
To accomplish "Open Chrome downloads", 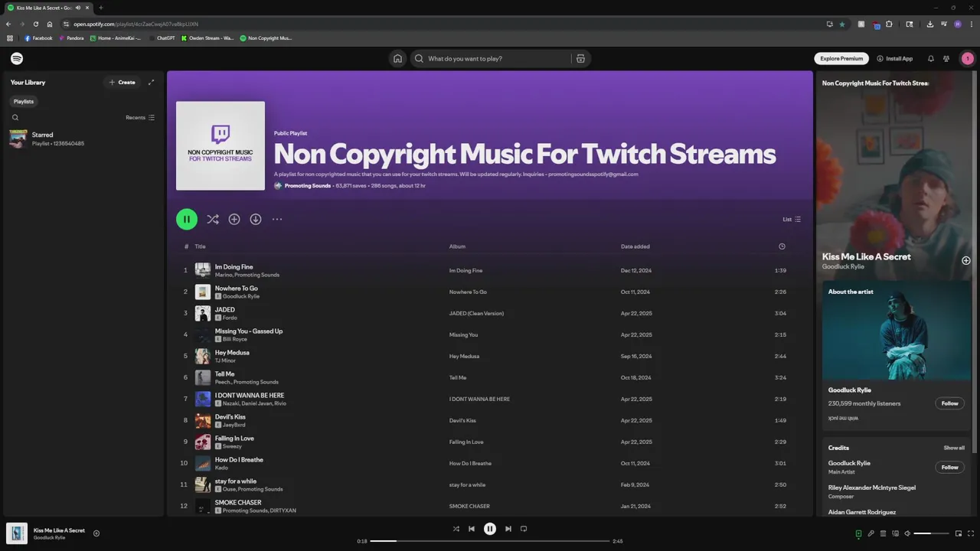I will [x=929, y=24].
